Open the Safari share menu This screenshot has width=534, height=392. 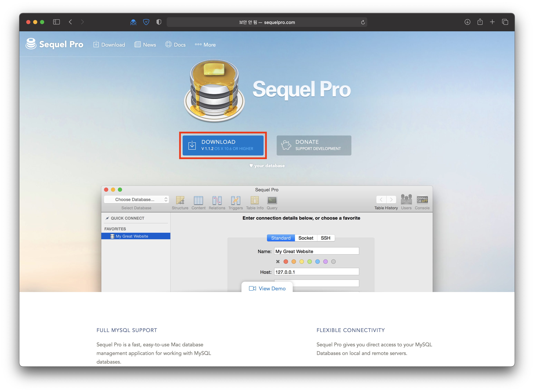click(480, 22)
